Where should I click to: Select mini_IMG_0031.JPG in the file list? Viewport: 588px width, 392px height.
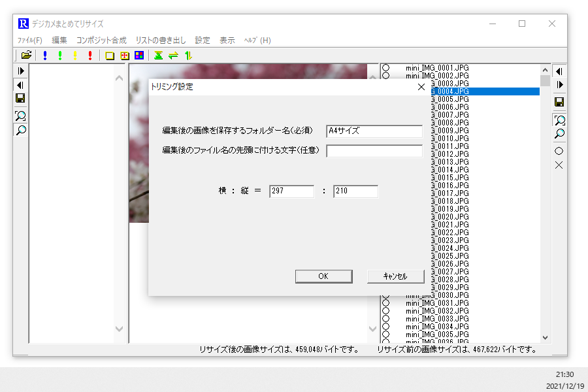click(437, 303)
